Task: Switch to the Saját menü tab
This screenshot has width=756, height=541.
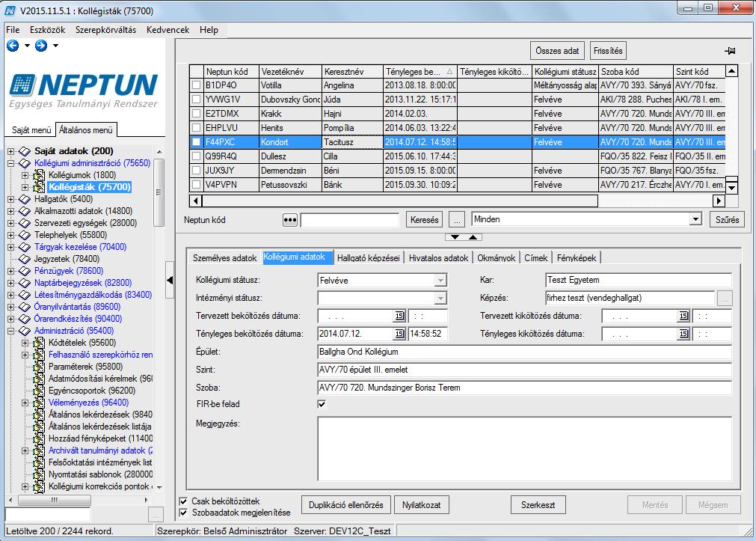Action: (x=31, y=129)
